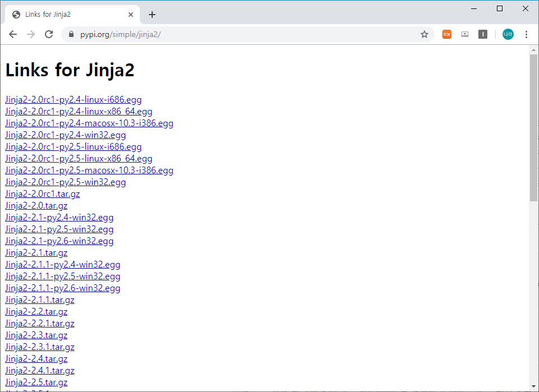Download Jinja2-2.3.1.tar.gz
This screenshot has width=539, height=392.
point(39,347)
